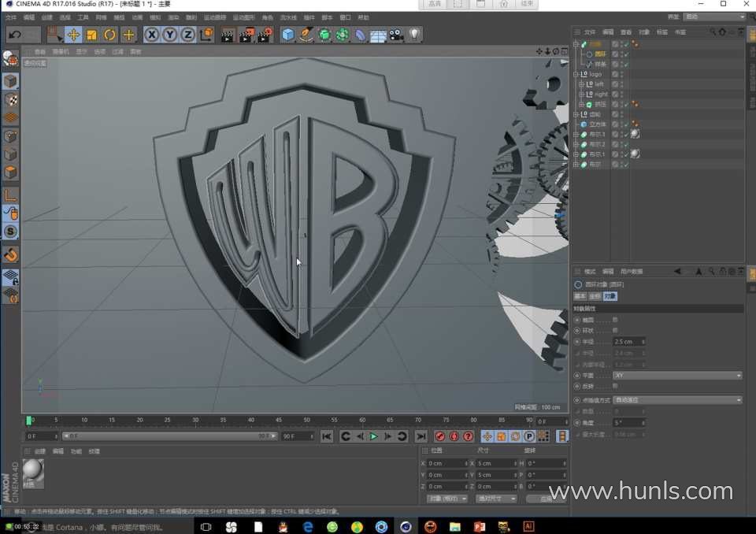Viewport: 756px width, 534px height.
Task: Click the Enable Snap S icon in sidebar
Action: (10, 232)
